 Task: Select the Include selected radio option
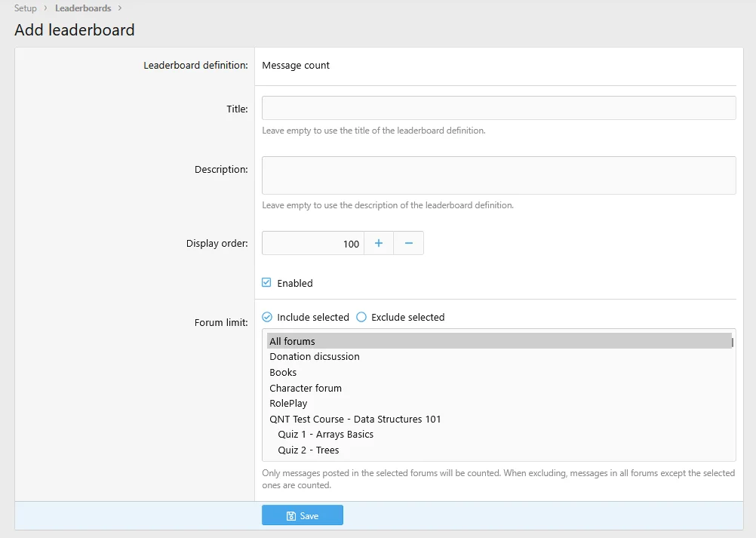[267, 317]
